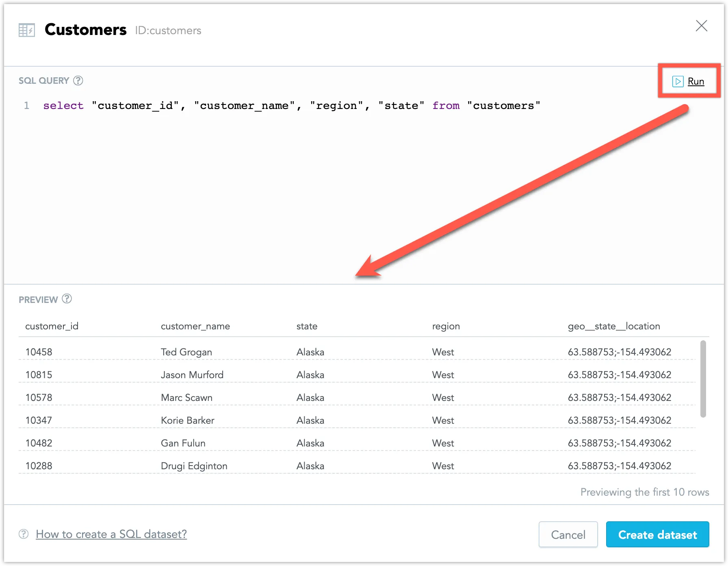Screen dimensions: 728x566
Task: Close the Customers dataset dialog
Action: click(702, 26)
